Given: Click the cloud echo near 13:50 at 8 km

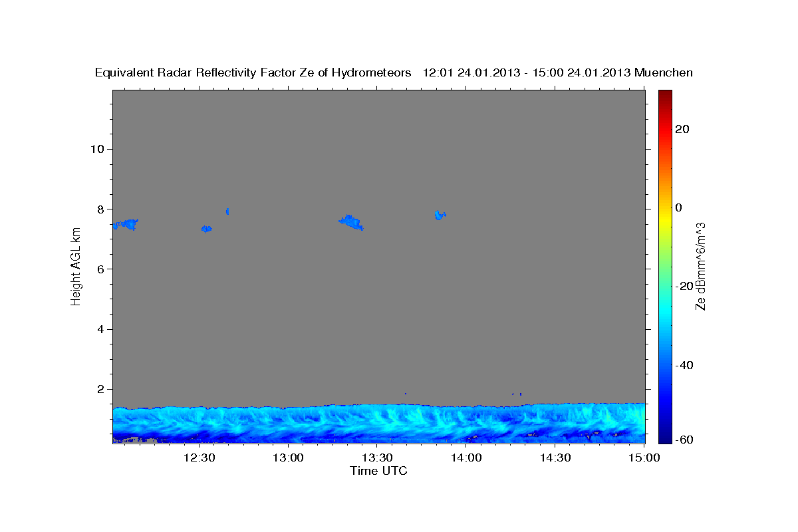Looking at the screenshot, I should (439, 214).
